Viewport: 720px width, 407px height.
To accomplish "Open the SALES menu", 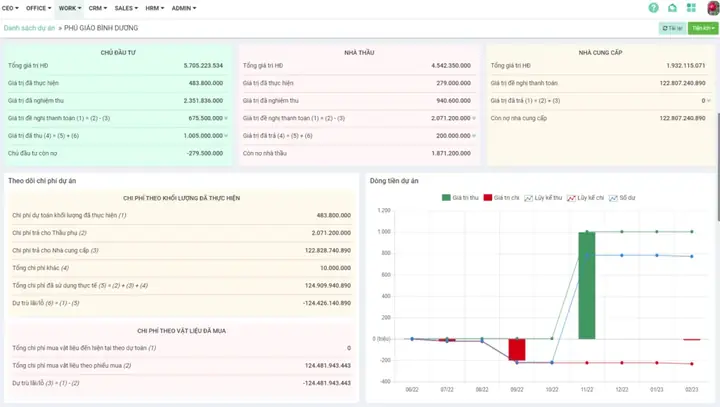I will [x=126, y=8].
